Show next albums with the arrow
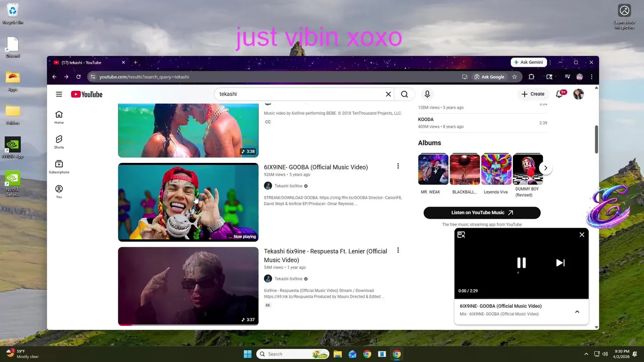 click(x=545, y=168)
